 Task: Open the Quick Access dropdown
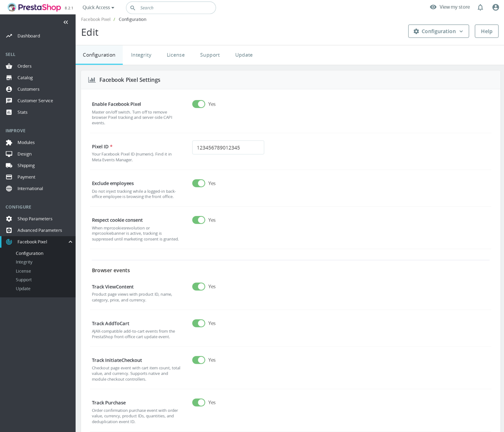(98, 8)
